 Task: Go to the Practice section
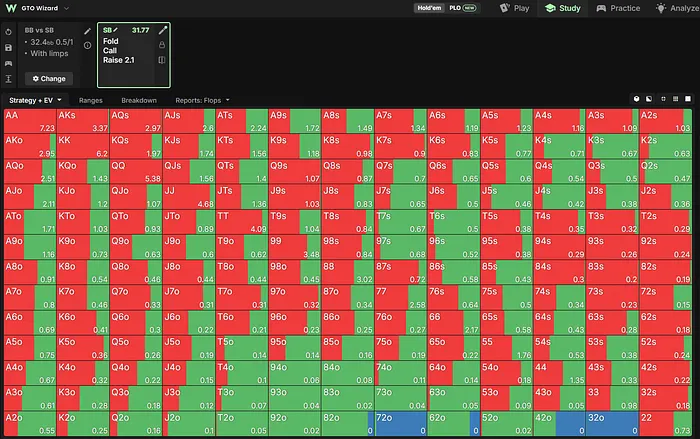(x=618, y=8)
